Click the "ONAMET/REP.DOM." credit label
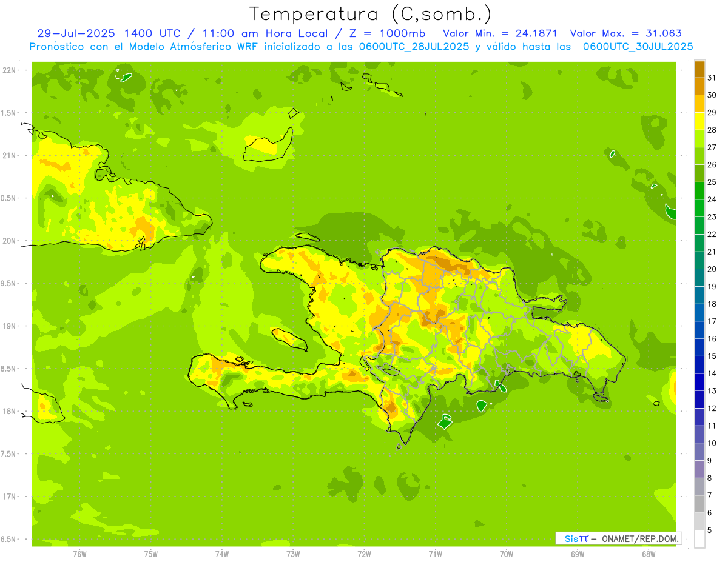The width and height of the screenshot is (728, 562). pyautogui.click(x=641, y=538)
